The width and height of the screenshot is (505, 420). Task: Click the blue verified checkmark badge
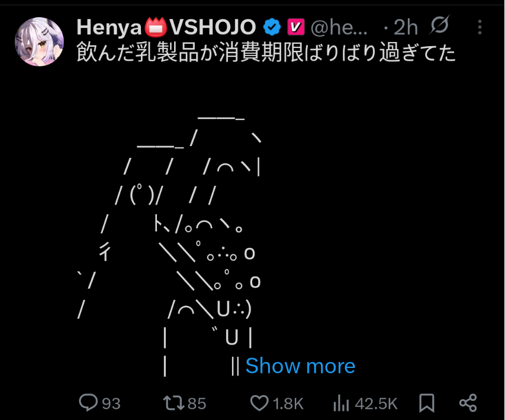[x=272, y=27]
